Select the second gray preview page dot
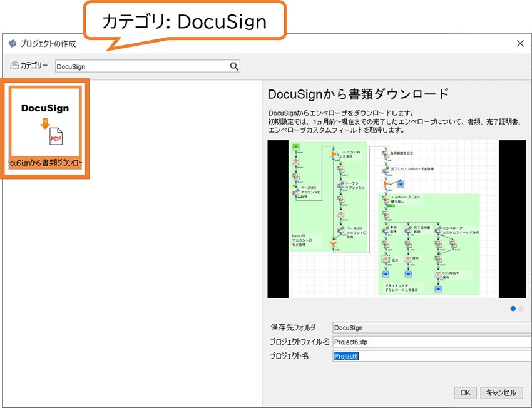532x408 pixels. (x=521, y=309)
